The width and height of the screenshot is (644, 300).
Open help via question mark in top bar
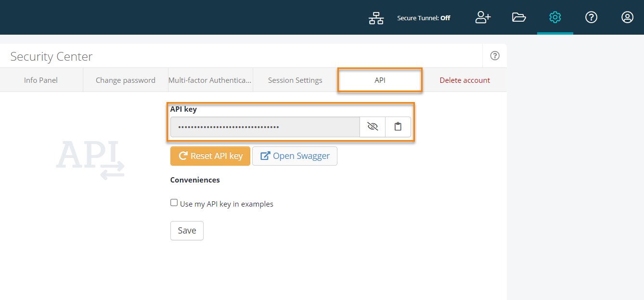pyautogui.click(x=591, y=17)
